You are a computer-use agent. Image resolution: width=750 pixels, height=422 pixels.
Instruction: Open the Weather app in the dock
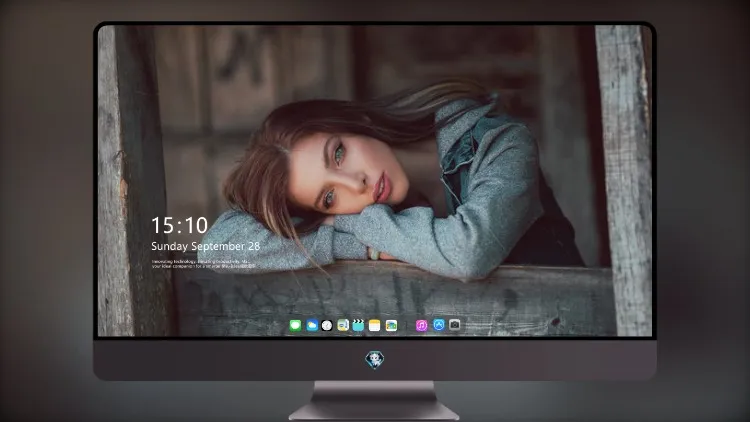pos(312,325)
